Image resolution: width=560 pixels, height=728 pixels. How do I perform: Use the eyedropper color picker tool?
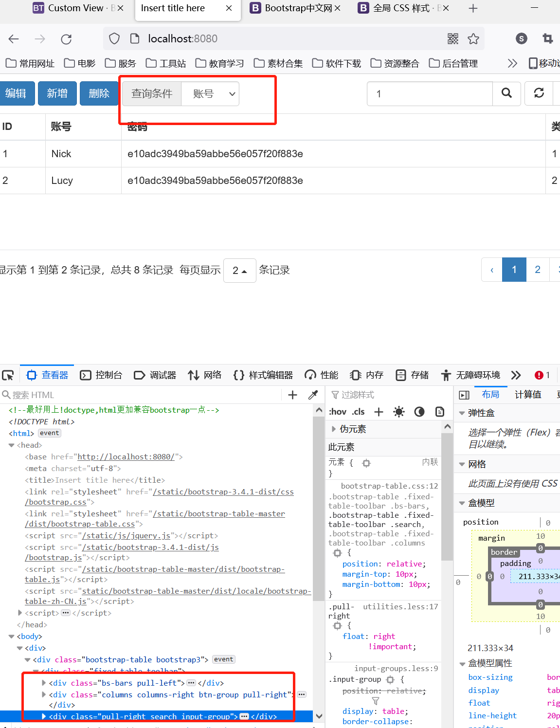pyautogui.click(x=313, y=395)
